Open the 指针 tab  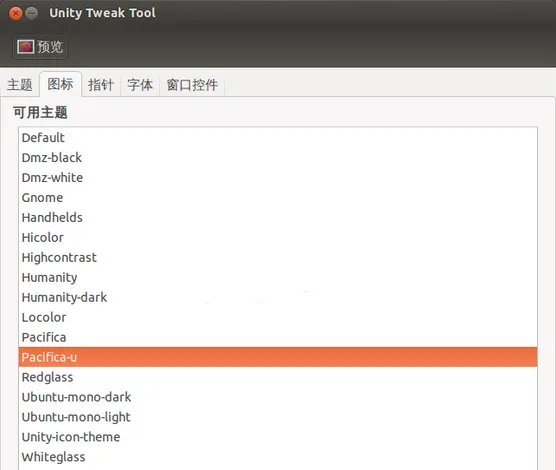click(x=101, y=85)
